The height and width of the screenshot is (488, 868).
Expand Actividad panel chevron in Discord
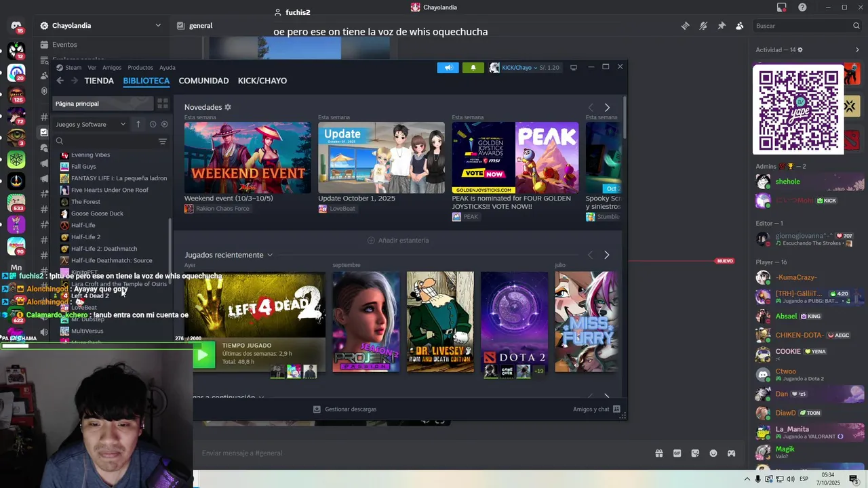[859, 50]
